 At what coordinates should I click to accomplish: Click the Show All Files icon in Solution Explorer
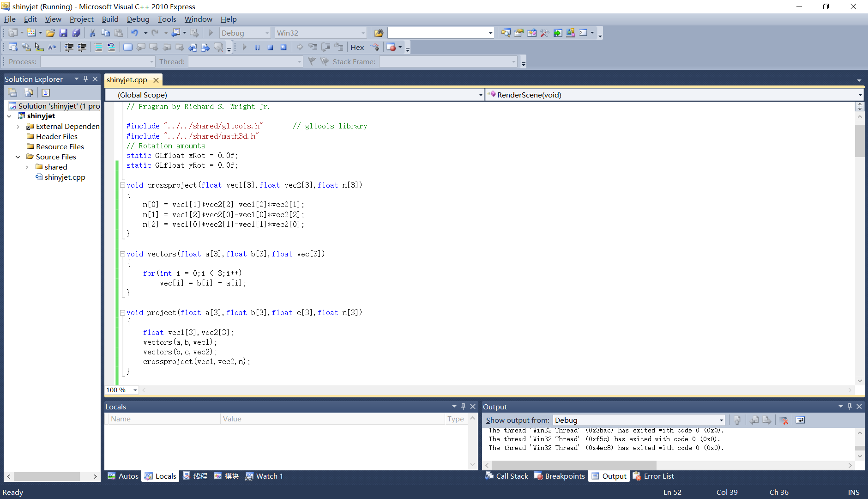[29, 92]
